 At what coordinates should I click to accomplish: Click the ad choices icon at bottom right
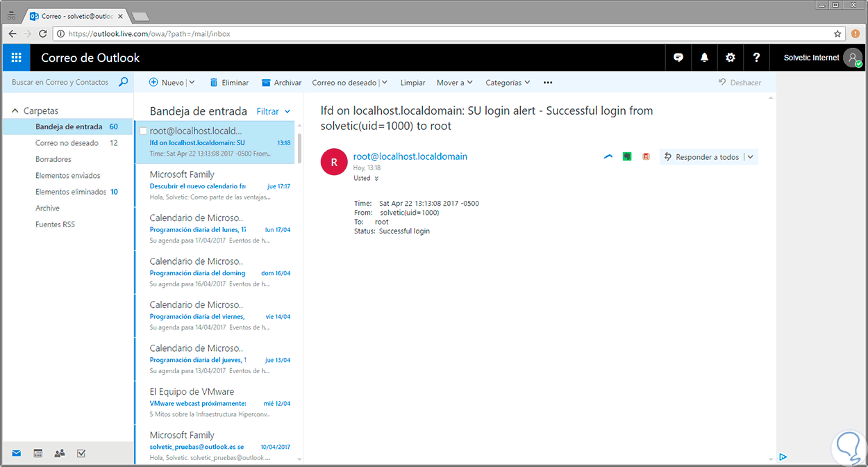coord(783,457)
